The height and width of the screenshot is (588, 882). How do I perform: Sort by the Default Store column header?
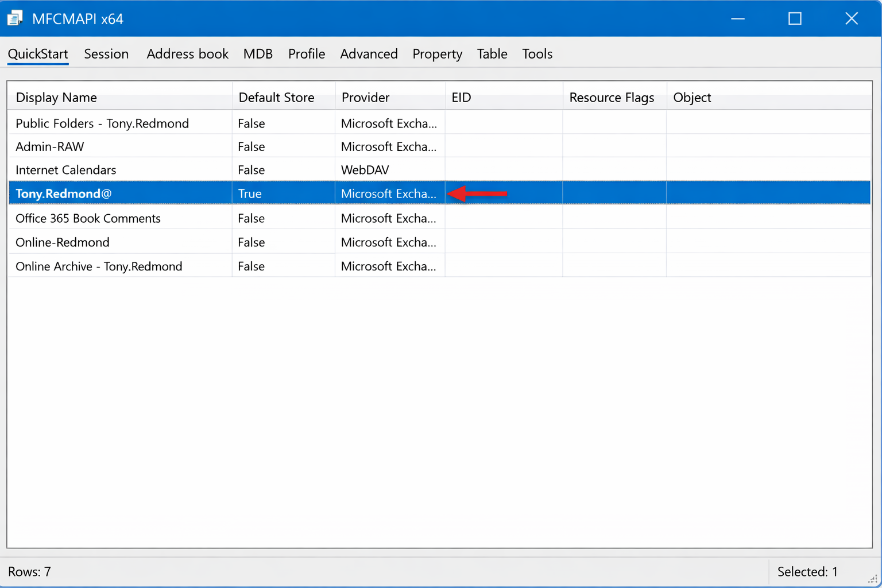click(x=276, y=97)
